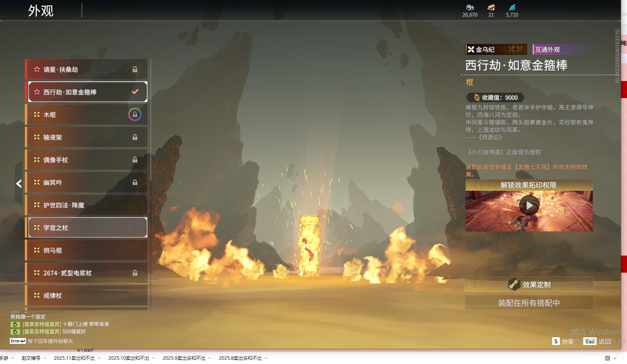Select the 幽冥吟 skin
The height and width of the screenshot is (364, 627).
(87, 182)
